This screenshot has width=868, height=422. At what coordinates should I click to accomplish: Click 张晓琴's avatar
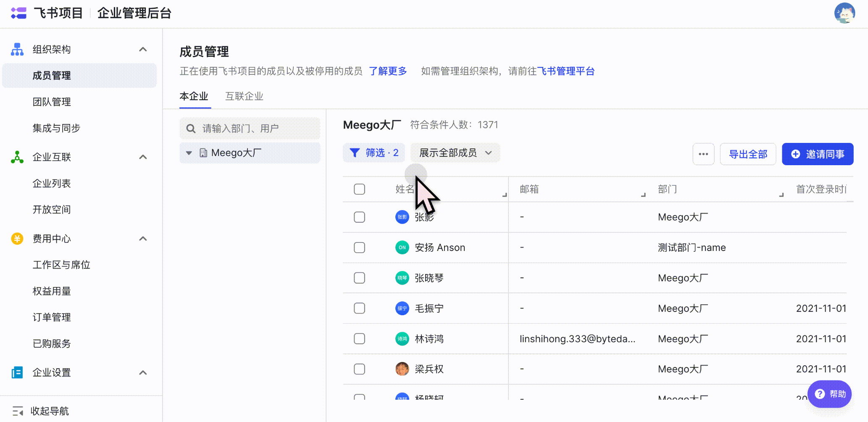click(x=402, y=278)
